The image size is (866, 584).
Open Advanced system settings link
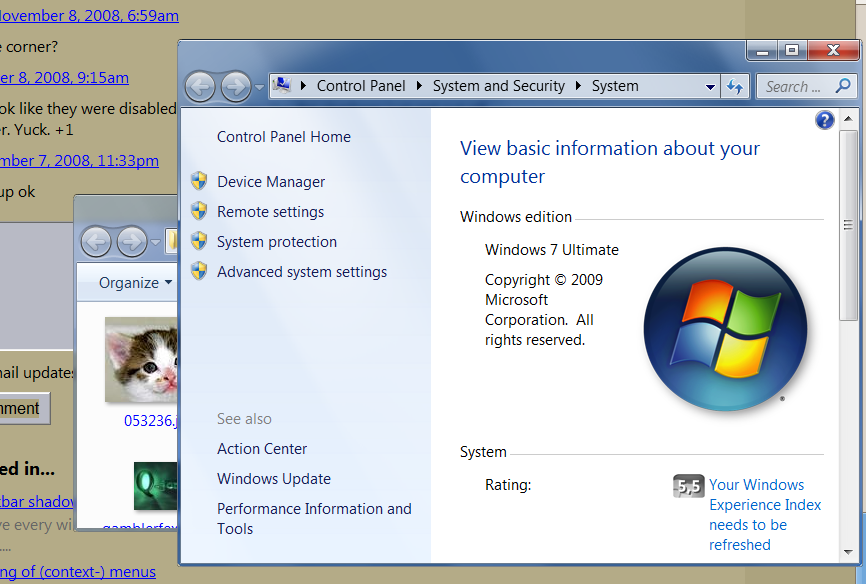(x=302, y=272)
